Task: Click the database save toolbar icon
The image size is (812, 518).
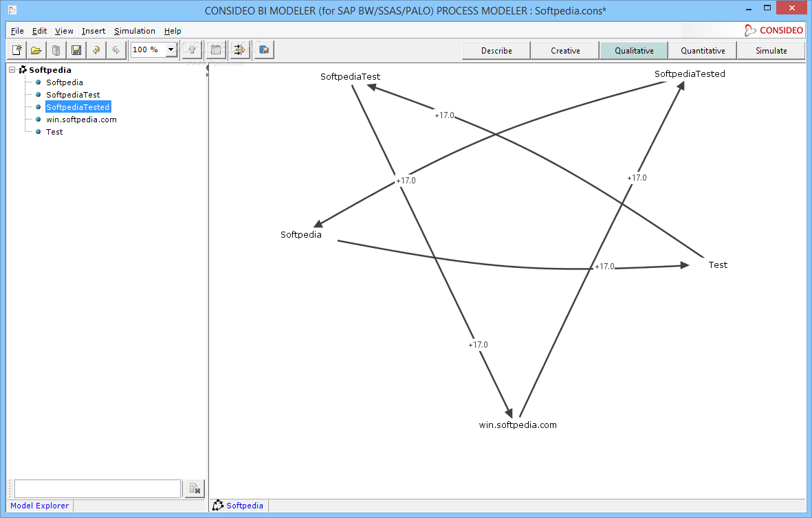Action: 264,50
